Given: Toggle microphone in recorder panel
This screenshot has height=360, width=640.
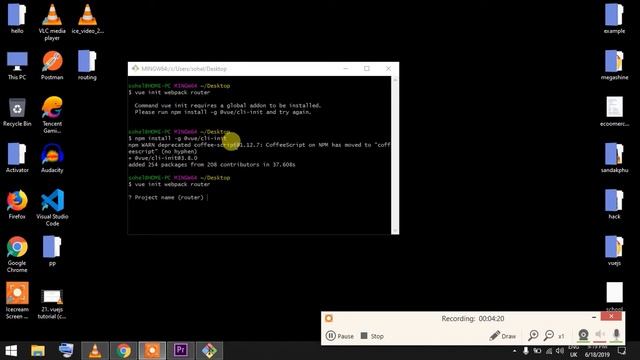Looking at the screenshot, I should (x=616, y=335).
